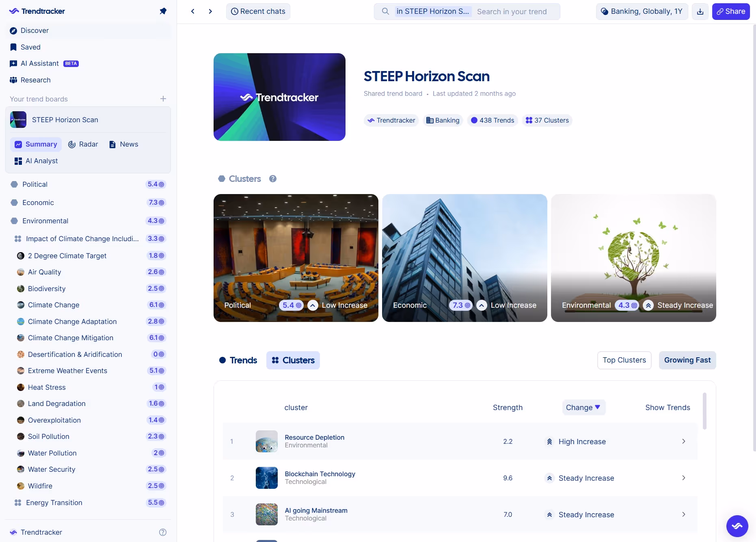Add a new trend board with plus icon

pyautogui.click(x=163, y=99)
